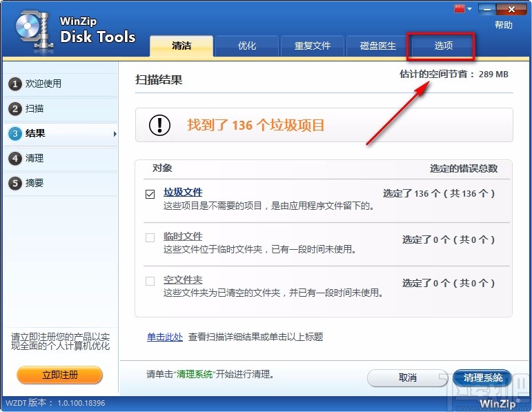Click the 对象 column header

coord(162,168)
